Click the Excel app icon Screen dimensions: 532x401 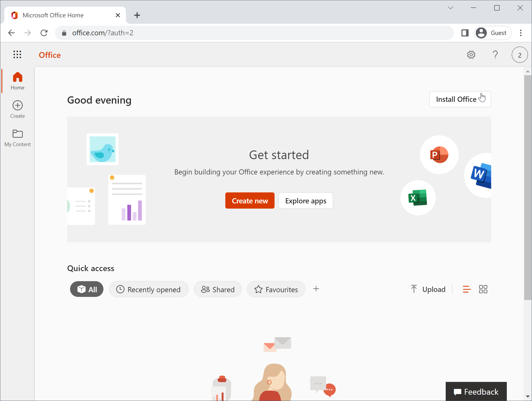pos(418,198)
